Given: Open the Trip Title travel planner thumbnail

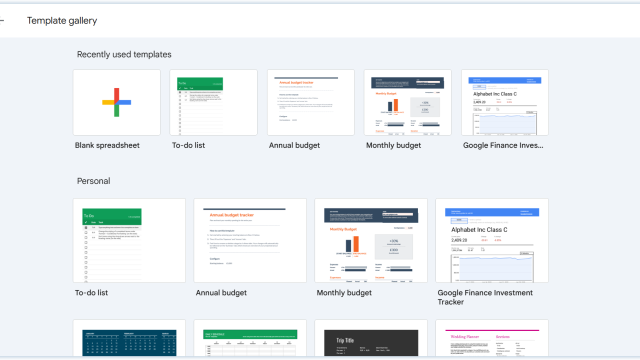Looking at the screenshot, I should coord(371,338).
